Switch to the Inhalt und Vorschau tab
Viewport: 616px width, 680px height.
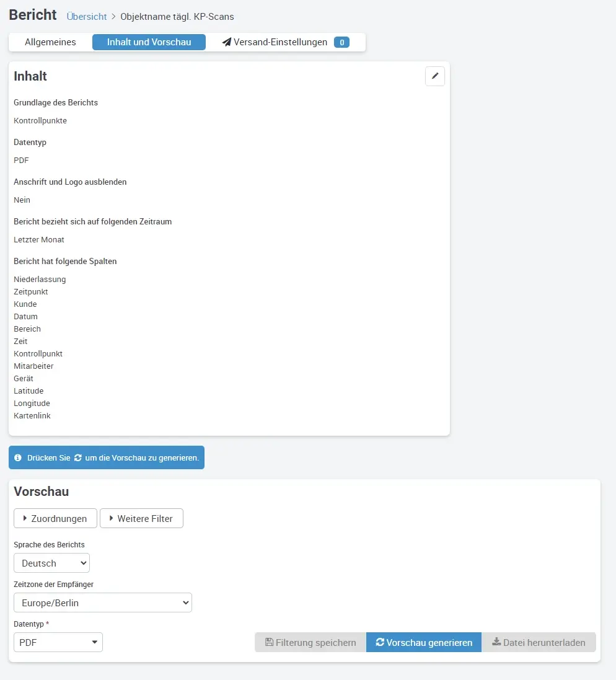click(x=149, y=42)
